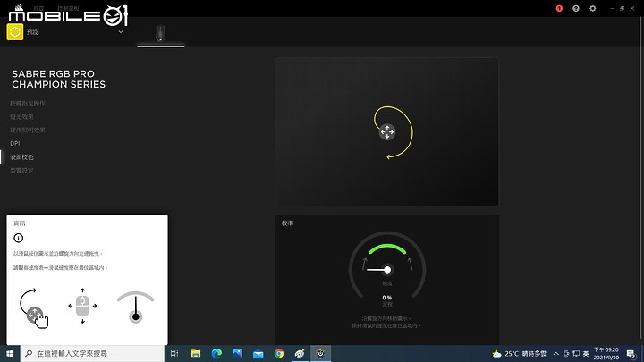Click the taskbar search input field
The width and height of the screenshot is (644, 362).
(92, 353)
